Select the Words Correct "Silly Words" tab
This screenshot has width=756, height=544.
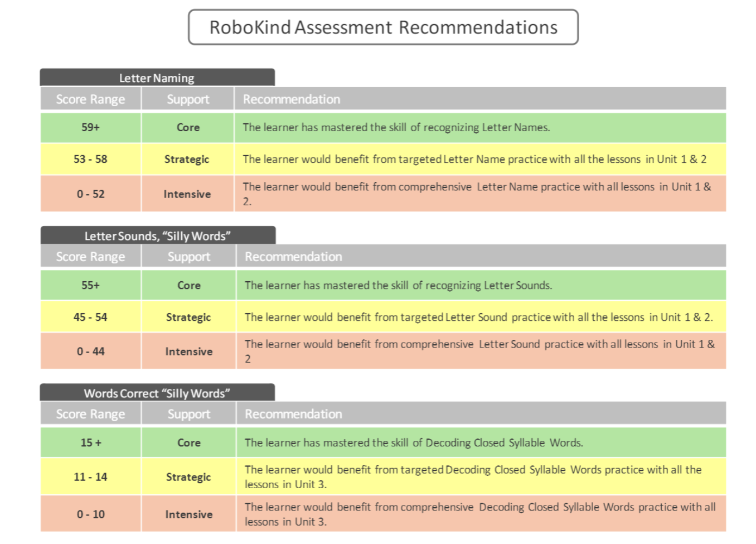[157, 393]
